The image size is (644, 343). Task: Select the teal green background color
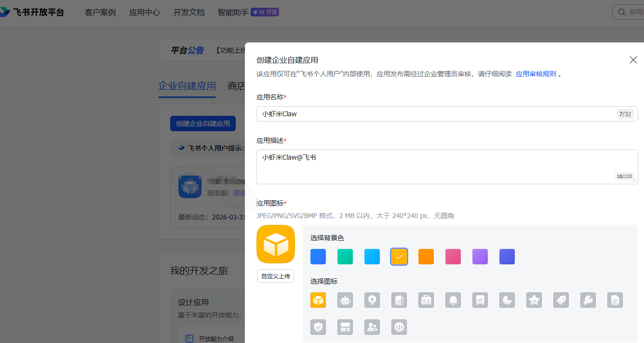pos(345,257)
